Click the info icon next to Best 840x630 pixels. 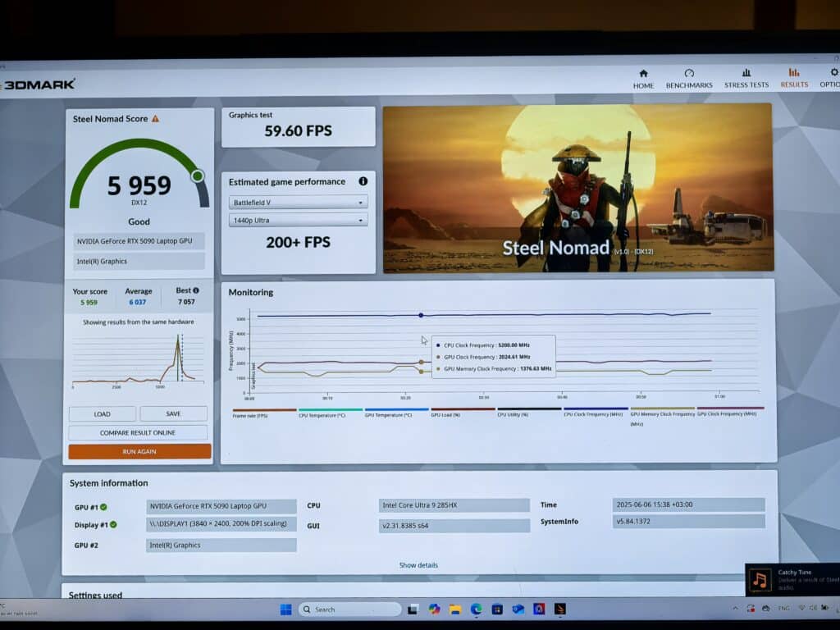point(196,290)
